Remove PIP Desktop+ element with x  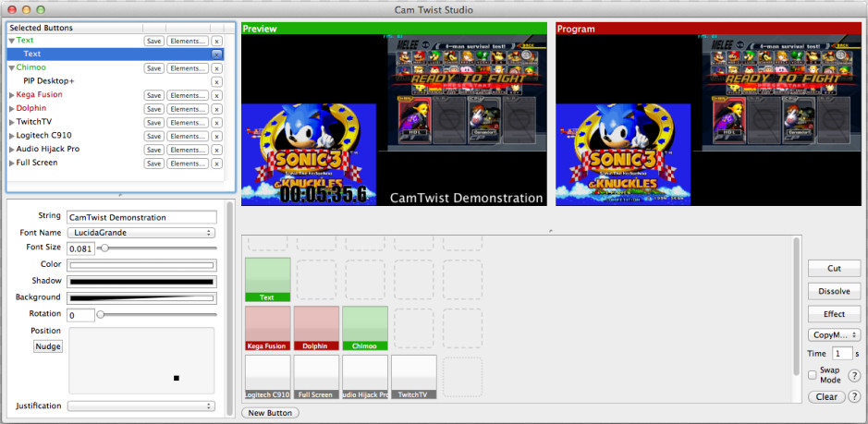tap(217, 82)
